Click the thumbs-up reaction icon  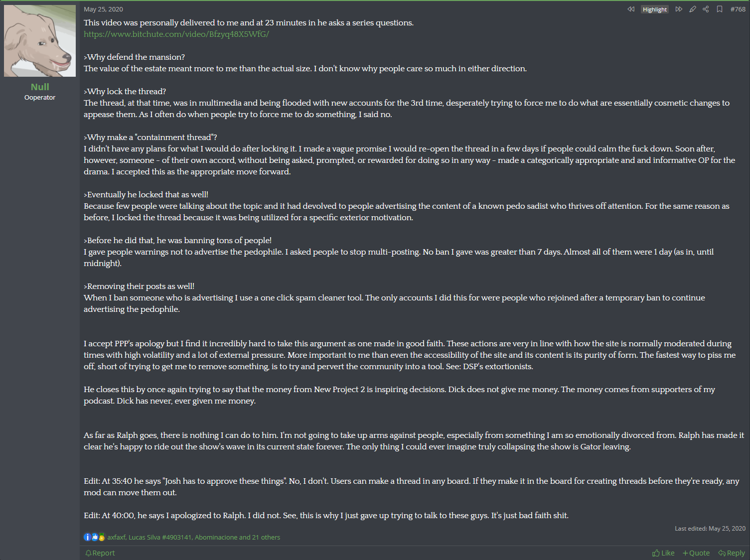(95, 537)
